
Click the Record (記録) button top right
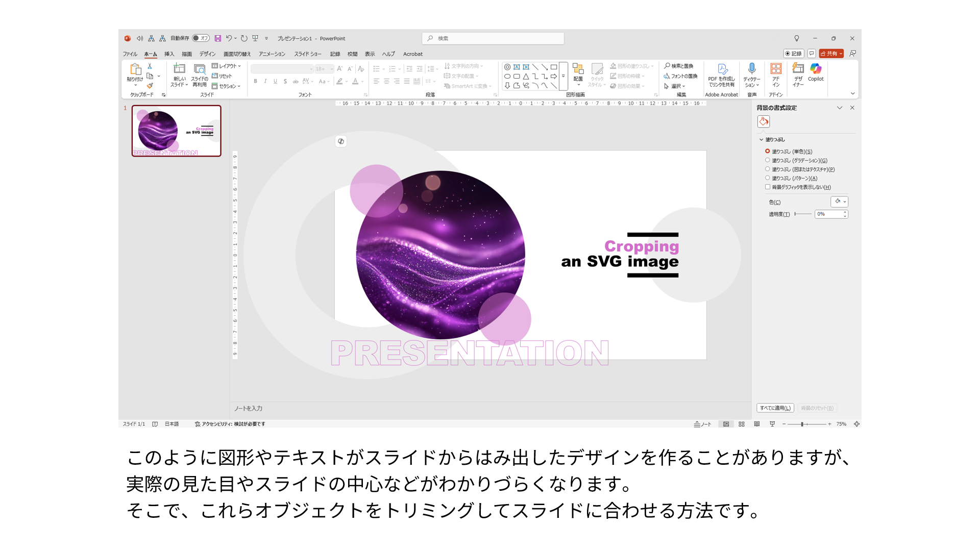click(794, 54)
